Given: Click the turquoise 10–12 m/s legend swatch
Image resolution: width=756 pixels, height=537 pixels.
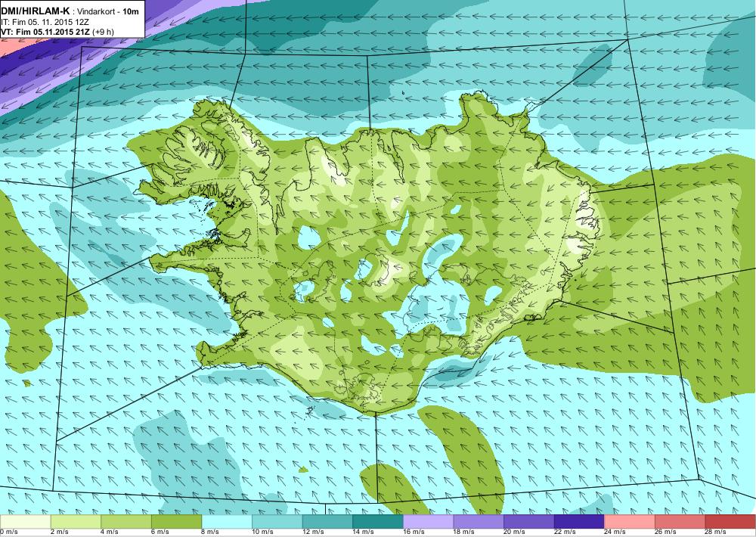Looking at the screenshot, I should (277, 522).
